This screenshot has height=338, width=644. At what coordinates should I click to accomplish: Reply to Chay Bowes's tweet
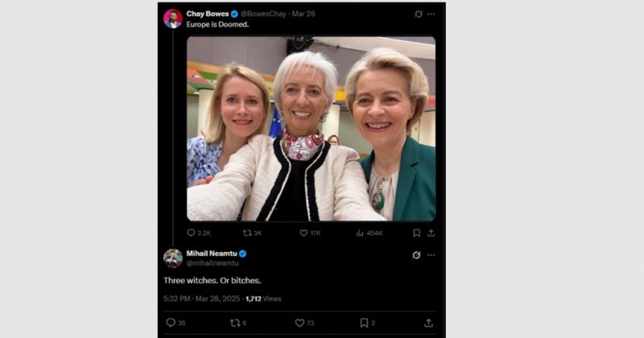coord(191,233)
